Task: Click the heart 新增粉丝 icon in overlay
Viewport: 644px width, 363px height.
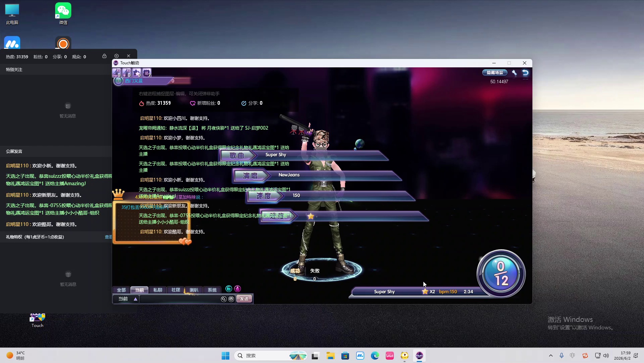Action: point(193,103)
